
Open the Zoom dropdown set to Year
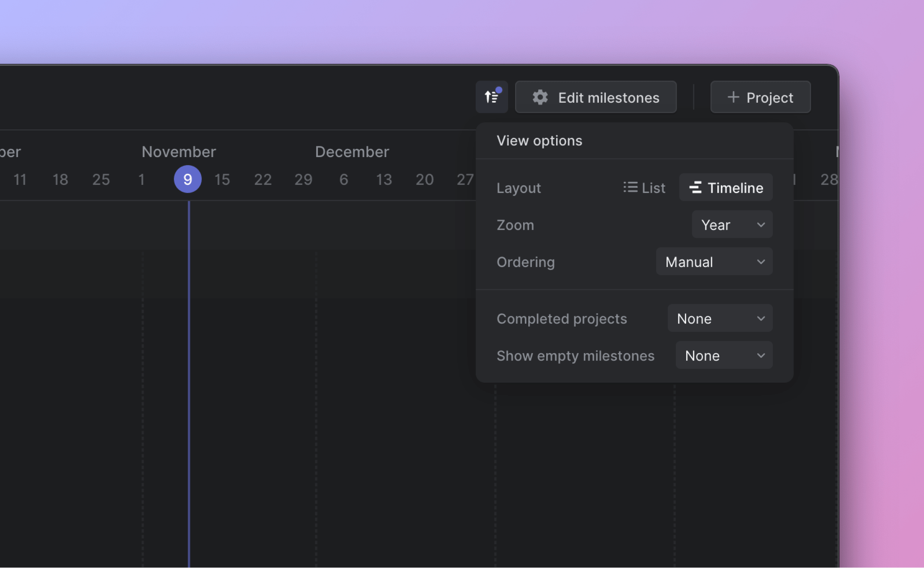[x=732, y=224]
